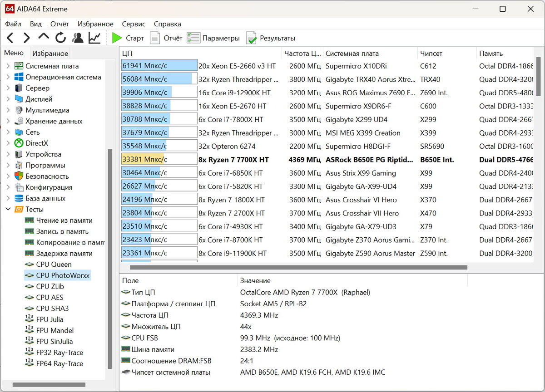This screenshot has width=545, height=392.
Task: Expand the Мультимедиа tree node
Action: [8, 110]
